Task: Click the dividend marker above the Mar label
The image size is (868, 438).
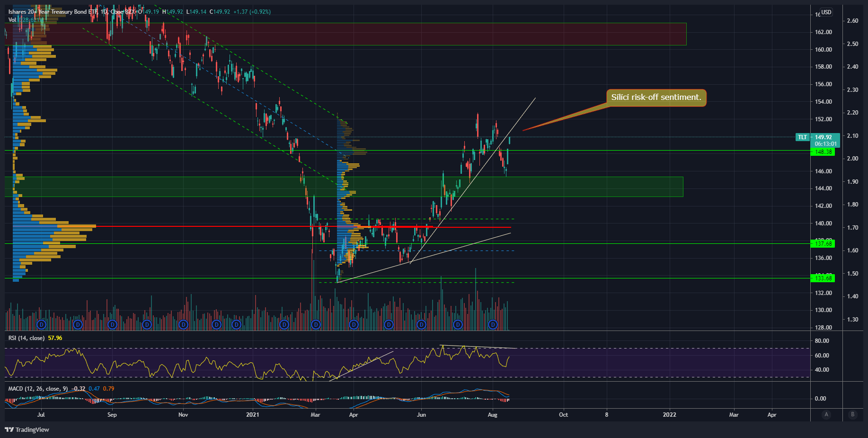Action: coord(316,324)
